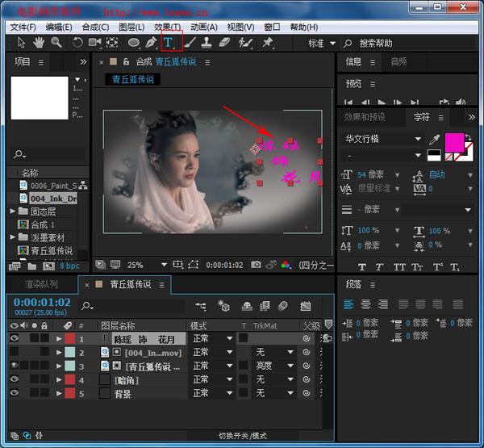Open the 文件(F) menu
The height and width of the screenshot is (448, 484).
[23, 27]
